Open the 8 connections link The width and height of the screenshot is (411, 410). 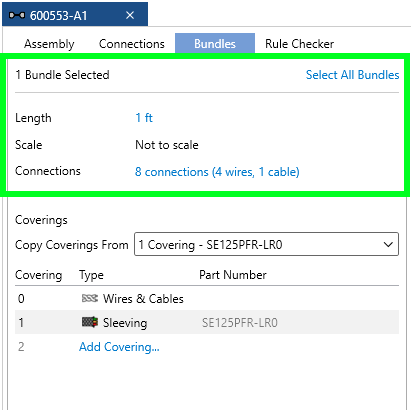[217, 172]
